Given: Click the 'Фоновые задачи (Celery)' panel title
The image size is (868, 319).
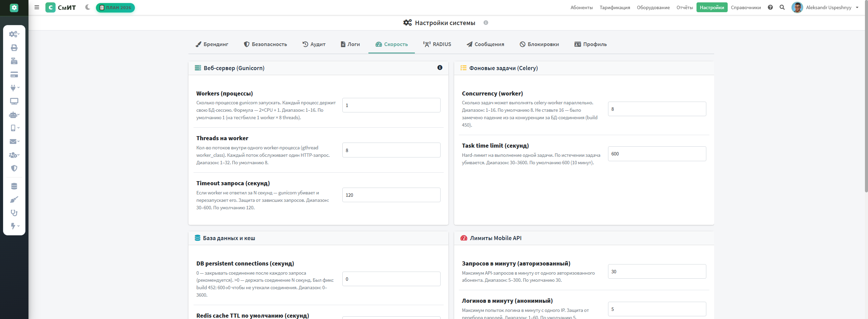Looking at the screenshot, I should tap(503, 68).
